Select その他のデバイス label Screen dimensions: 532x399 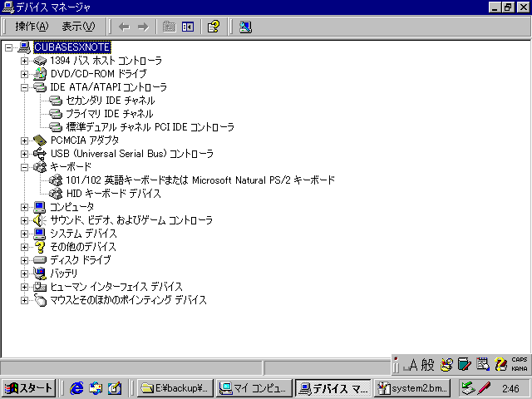point(83,247)
